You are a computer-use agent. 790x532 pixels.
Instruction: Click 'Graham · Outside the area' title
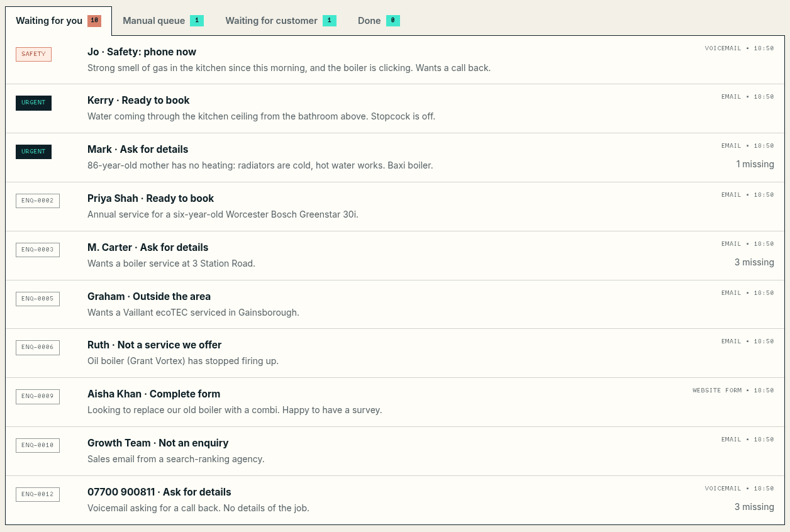pyautogui.click(x=149, y=296)
